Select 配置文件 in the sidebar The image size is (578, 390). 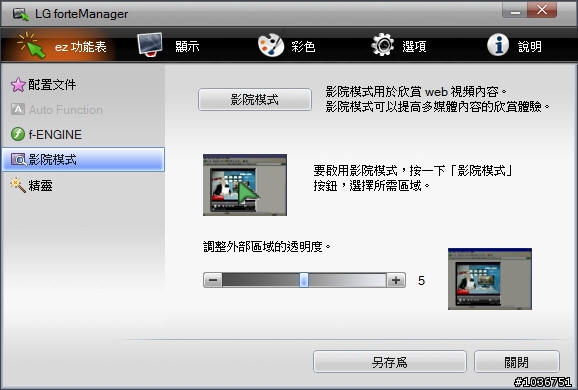click(x=83, y=85)
